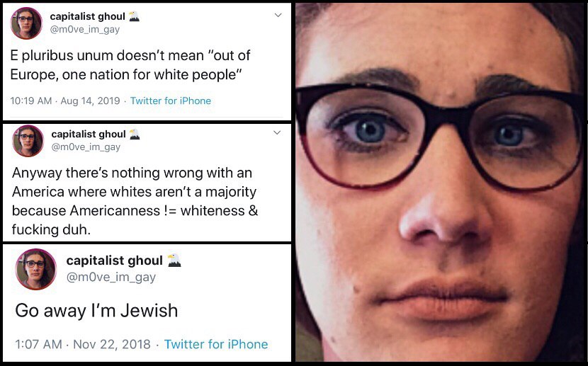
Task: Click the 10:19 AM Aug 14, 2019 timestamp
Action: click(x=65, y=101)
